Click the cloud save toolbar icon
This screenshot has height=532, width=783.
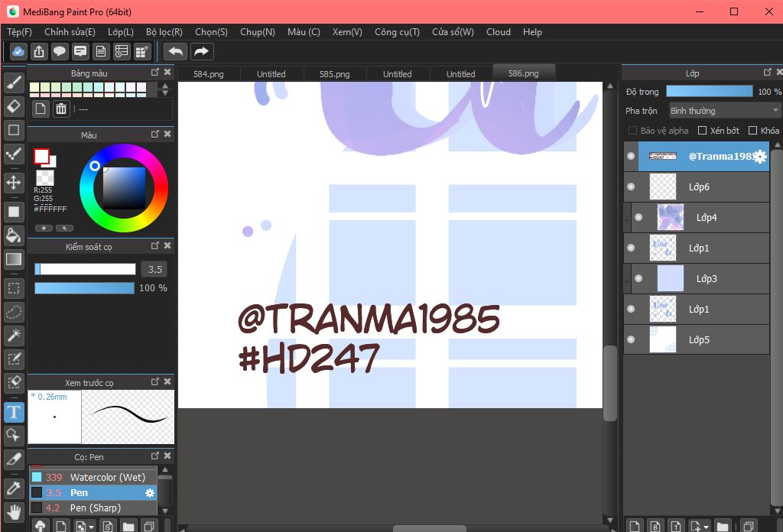(18, 51)
